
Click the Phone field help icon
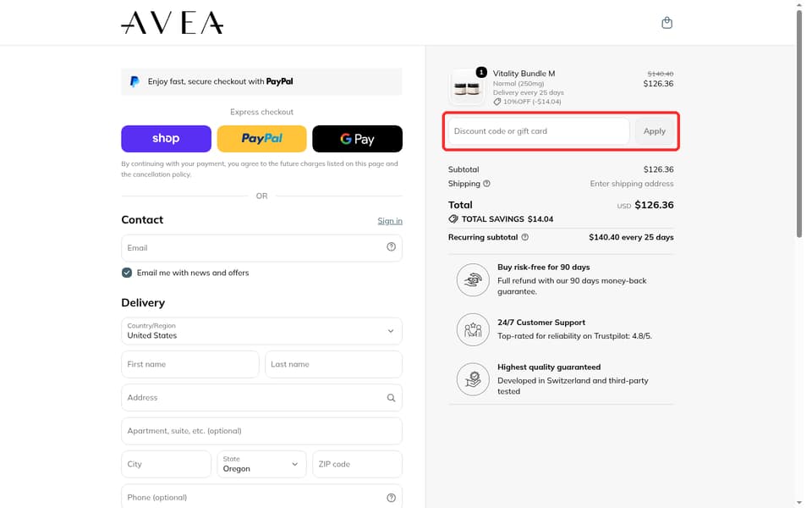tap(391, 498)
